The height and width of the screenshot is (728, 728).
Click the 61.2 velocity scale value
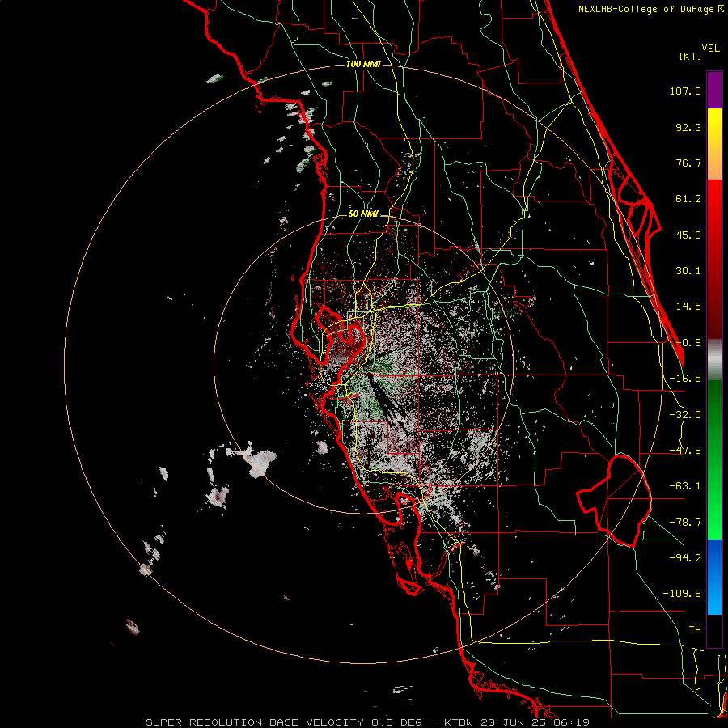pos(688,199)
